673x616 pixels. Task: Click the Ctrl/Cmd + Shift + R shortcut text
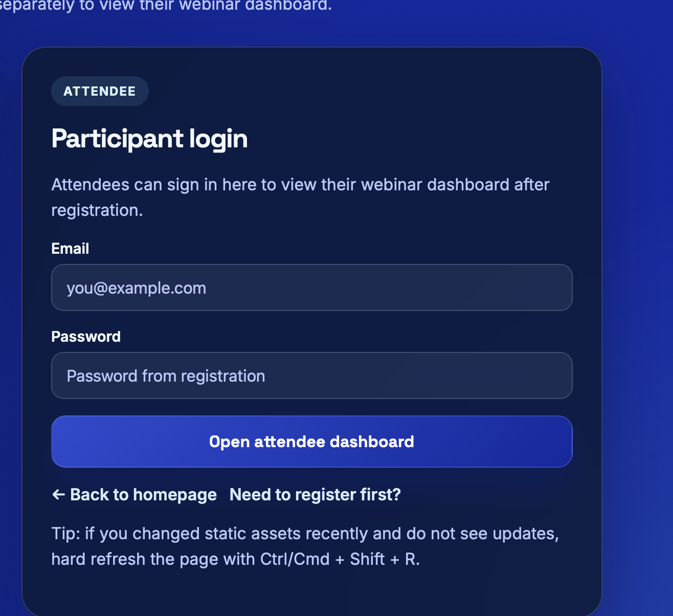pos(340,559)
